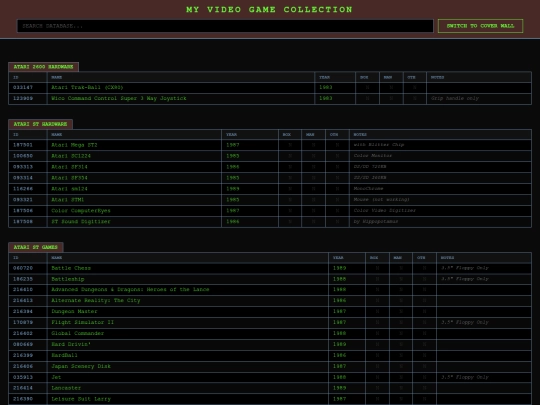Viewport: 540px width, 405px height.
Task: Open Alternate Reality: The City entry
Action: point(96,301)
